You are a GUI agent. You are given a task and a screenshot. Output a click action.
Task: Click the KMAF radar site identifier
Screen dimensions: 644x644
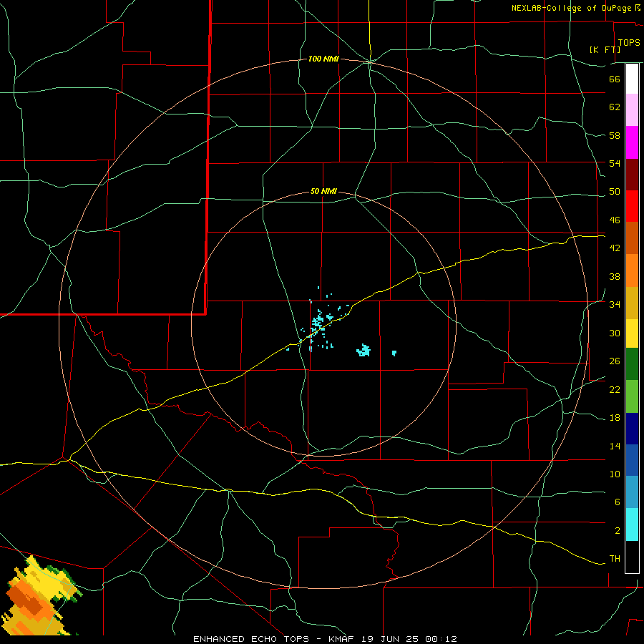pos(341,639)
